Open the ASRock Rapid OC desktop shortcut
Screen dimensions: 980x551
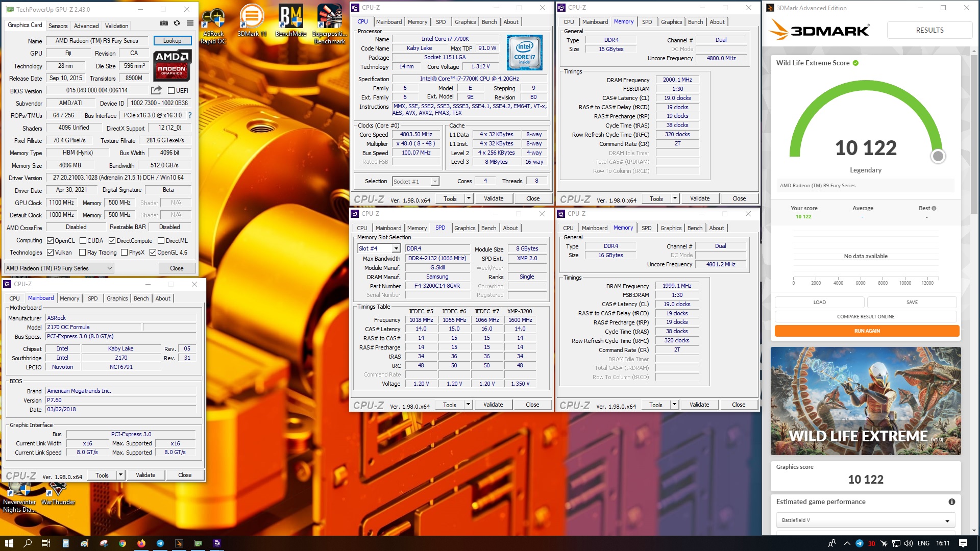213,25
